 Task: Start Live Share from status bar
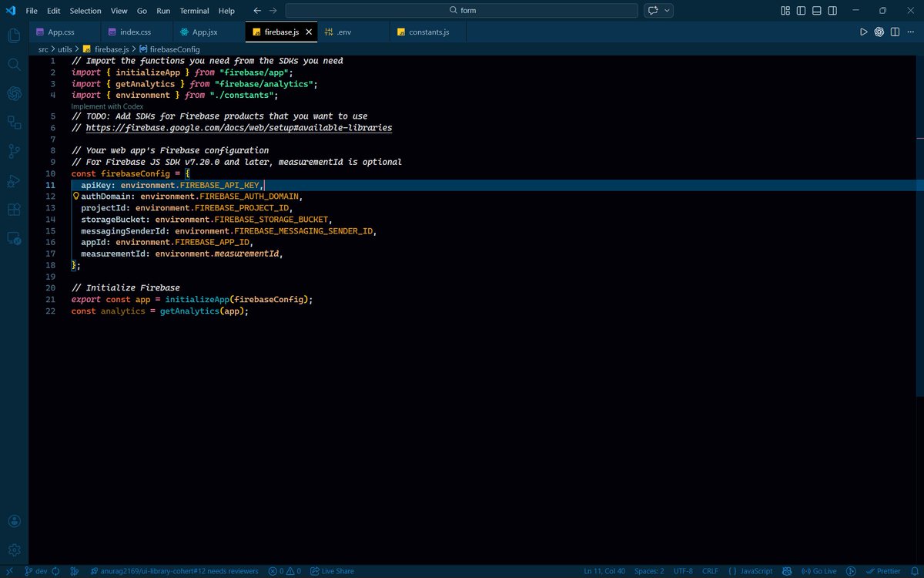[332, 571]
